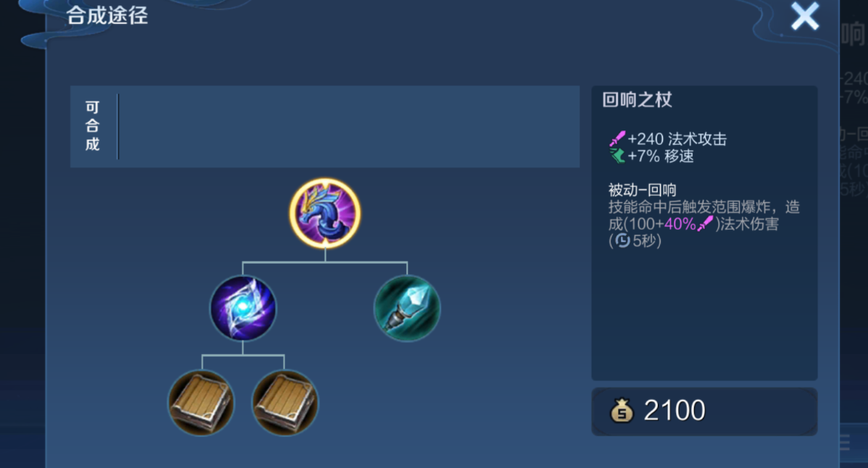Choose the right spellbook component icon
This screenshot has width=868, height=468.
[x=285, y=402]
